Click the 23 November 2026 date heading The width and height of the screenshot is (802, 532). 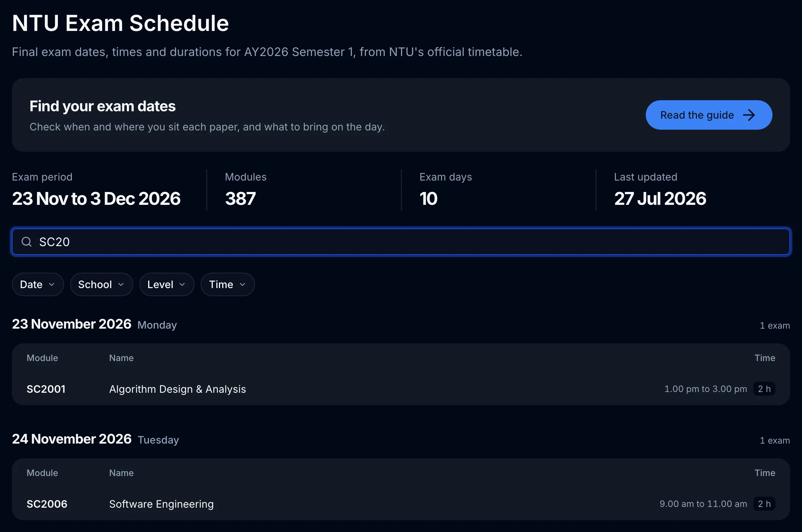[x=72, y=324]
